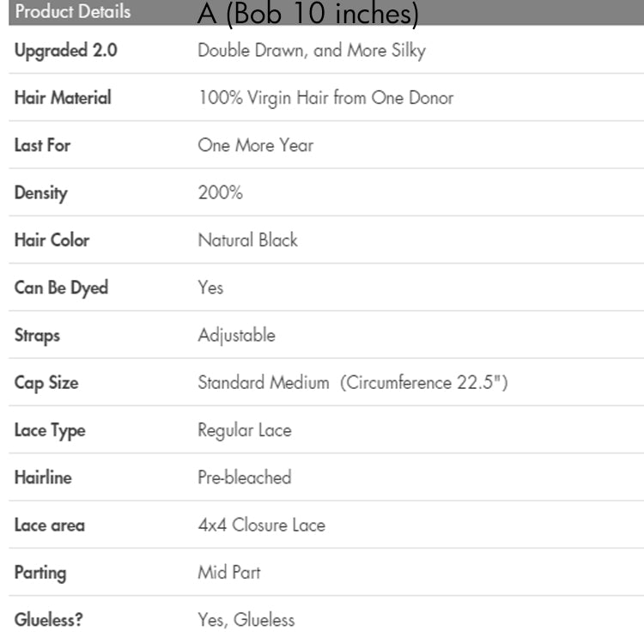Select the 'Pre-bleached' hairline value
This screenshot has width=644, height=644.
tap(245, 477)
